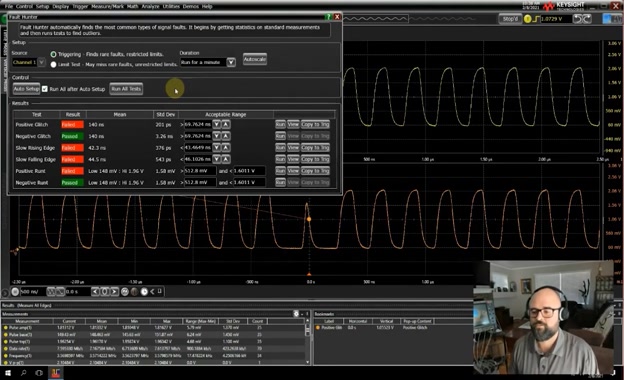Open Windows Task View
The width and height of the screenshot is (624, 380).
pyautogui.click(x=39, y=373)
